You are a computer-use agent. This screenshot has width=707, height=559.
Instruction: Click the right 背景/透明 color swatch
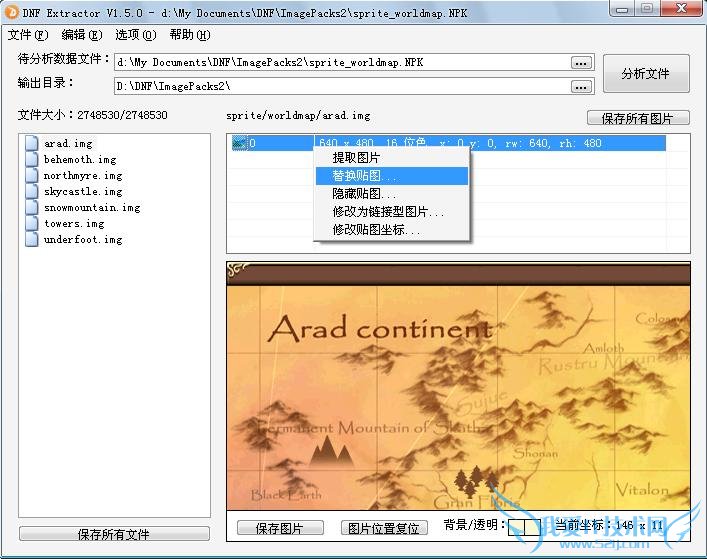pyautogui.click(x=533, y=527)
